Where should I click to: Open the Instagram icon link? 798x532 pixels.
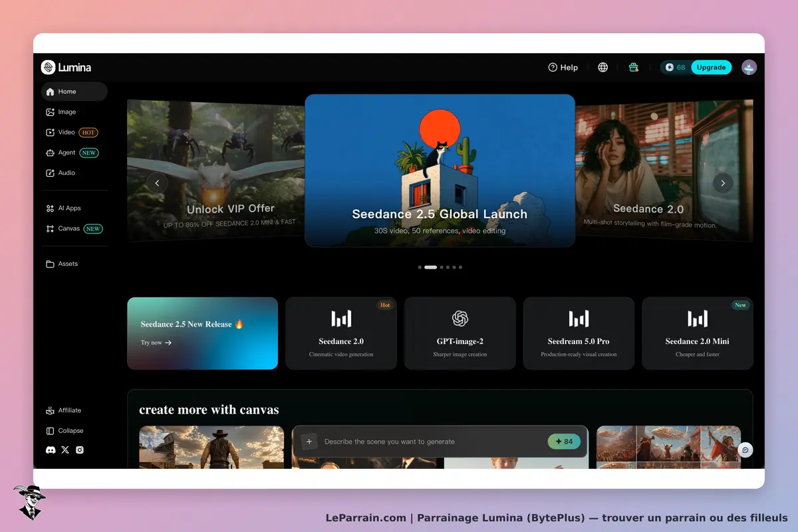click(x=80, y=450)
